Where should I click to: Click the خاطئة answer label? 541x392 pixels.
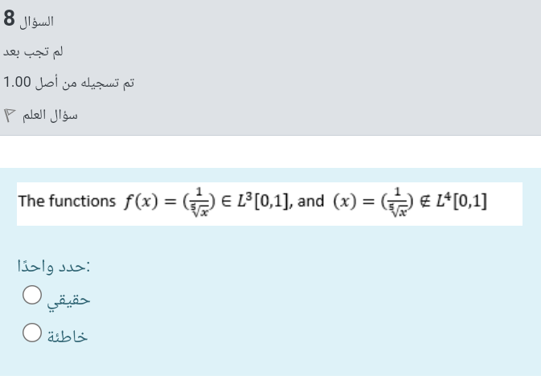point(68,336)
